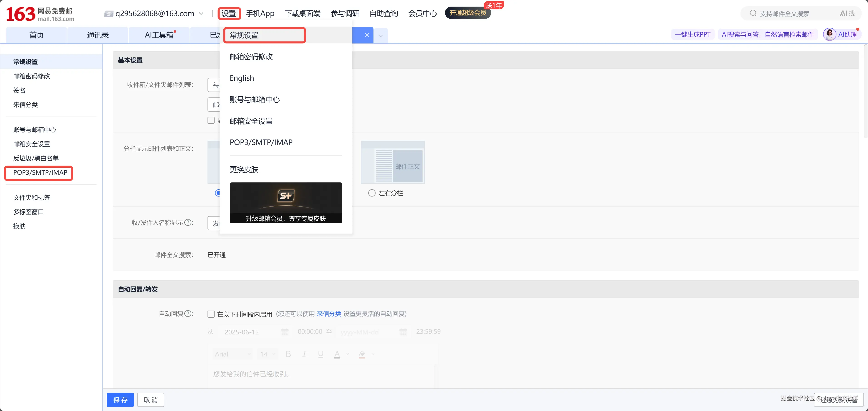Click the search magnifier icon

point(753,13)
